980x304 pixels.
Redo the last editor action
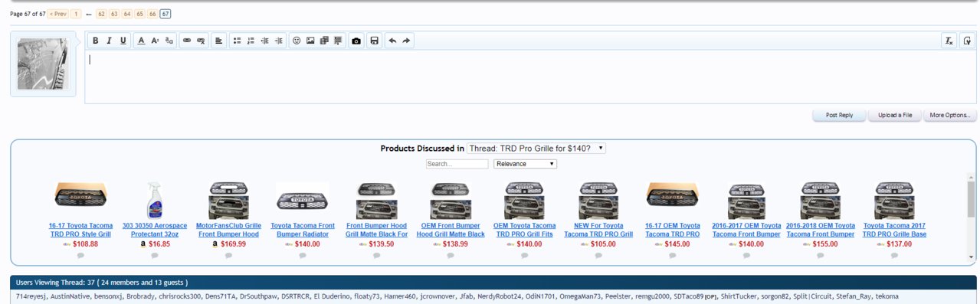coord(406,41)
